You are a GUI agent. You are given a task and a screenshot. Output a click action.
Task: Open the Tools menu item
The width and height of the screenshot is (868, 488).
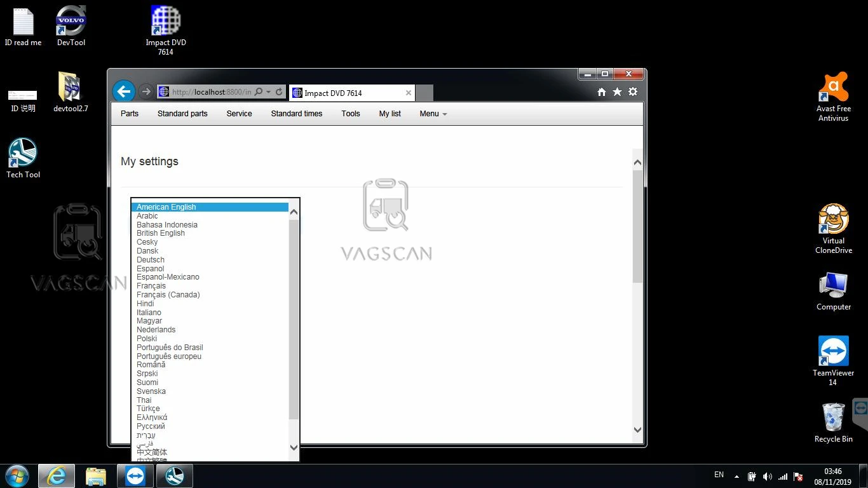351,114
